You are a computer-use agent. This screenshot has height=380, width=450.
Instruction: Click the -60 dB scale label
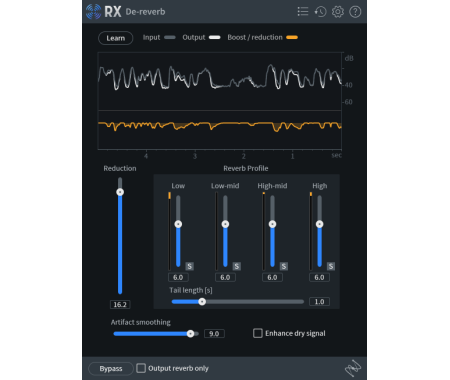click(348, 102)
